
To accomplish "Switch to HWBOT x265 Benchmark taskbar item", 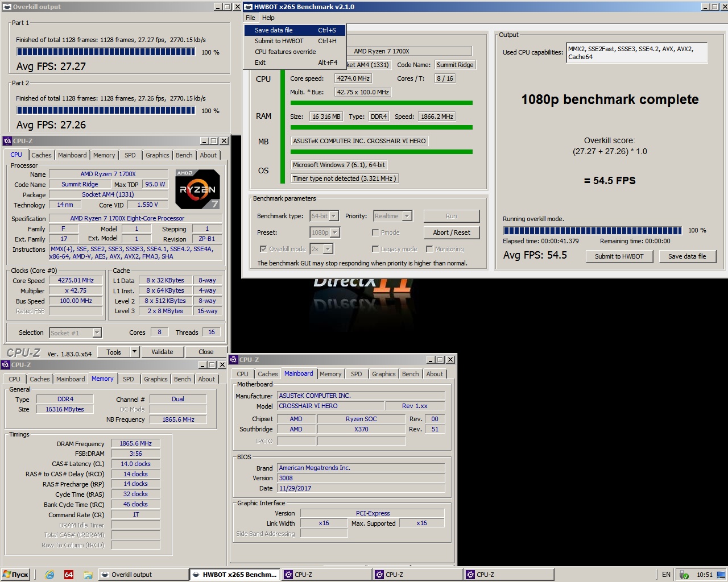I will point(234,575).
